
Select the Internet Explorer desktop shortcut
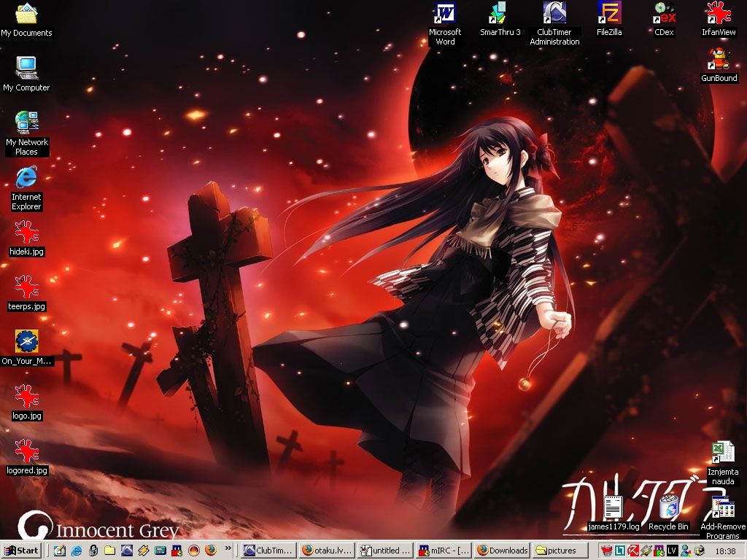point(26,189)
